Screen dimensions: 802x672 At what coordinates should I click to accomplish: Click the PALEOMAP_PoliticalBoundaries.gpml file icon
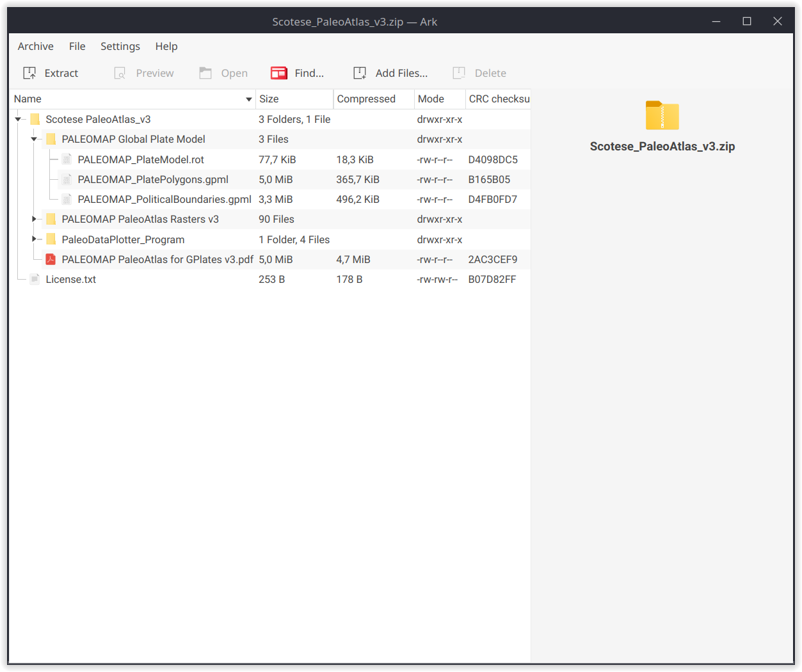(67, 199)
